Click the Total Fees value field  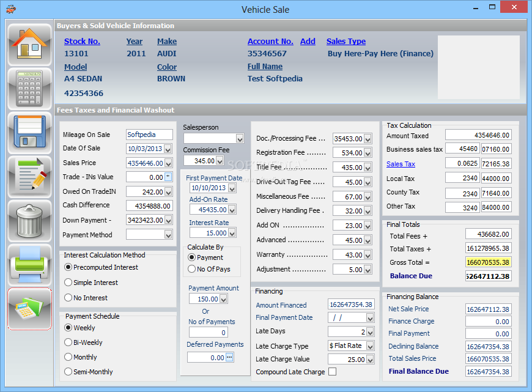(488, 234)
